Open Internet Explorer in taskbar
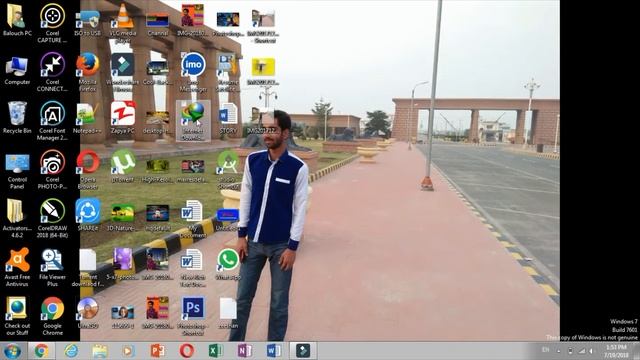The width and height of the screenshot is (640, 360). click(71, 351)
